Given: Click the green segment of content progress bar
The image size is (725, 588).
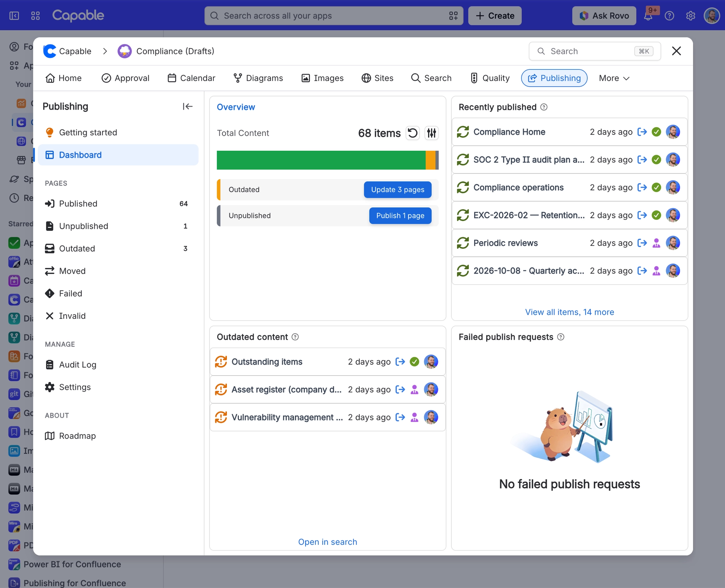Looking at the screenshot, I should [321, 160].
